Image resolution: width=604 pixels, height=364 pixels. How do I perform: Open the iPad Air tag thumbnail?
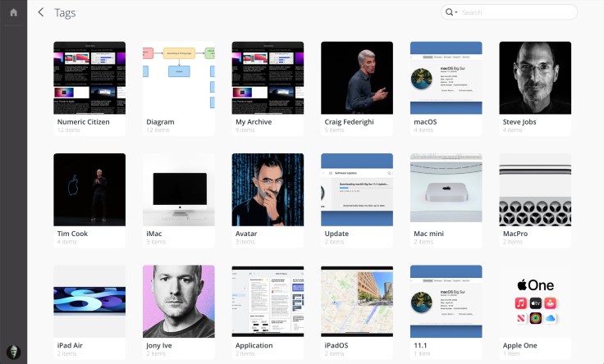(x=89, y=301)
